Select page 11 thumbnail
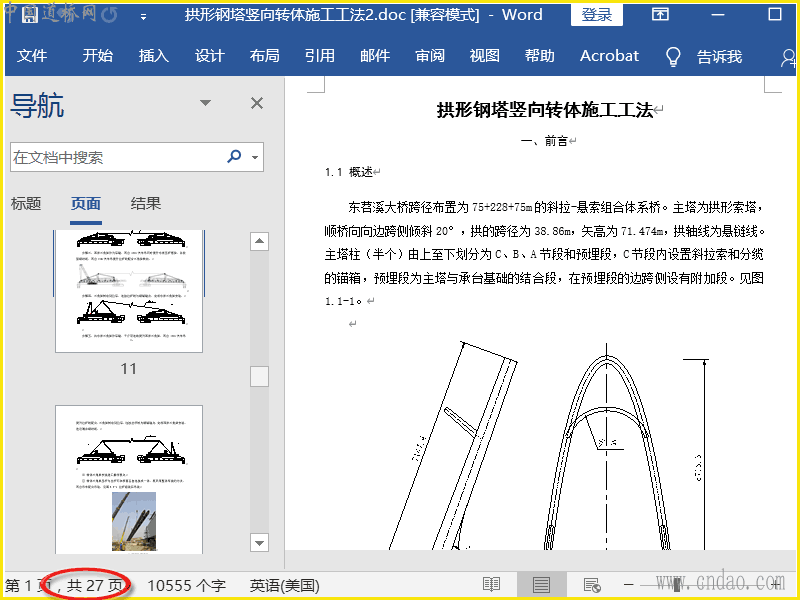This screenshot has height=600, width=800. coord(129,291)
